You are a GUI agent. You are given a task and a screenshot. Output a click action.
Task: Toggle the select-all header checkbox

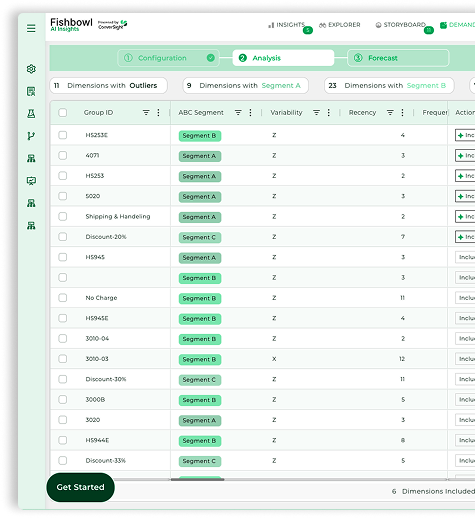(62, 113)
